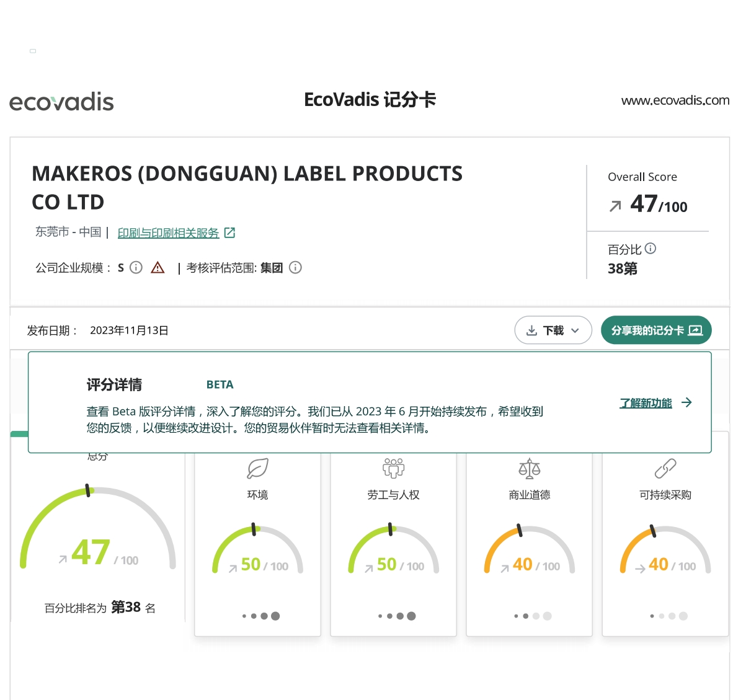Viewport: 733px width, 700px height.
Task: Click the info icon next to company size S
Action: coord(136,267)
